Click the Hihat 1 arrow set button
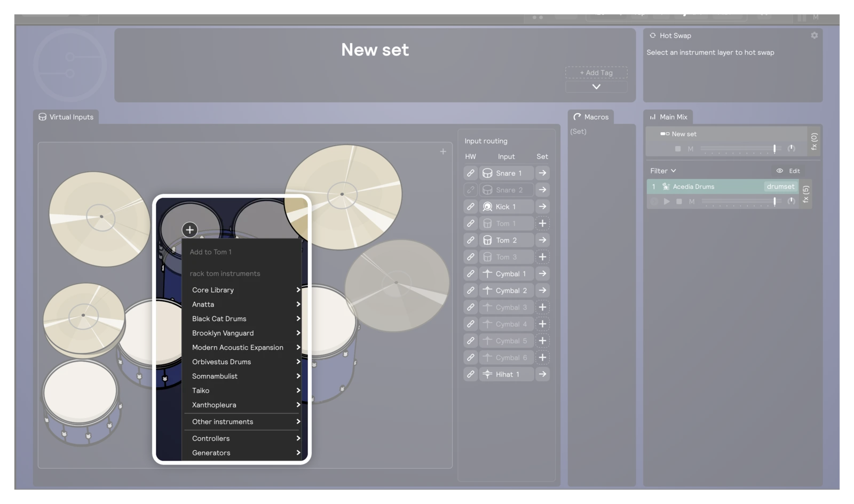This screenshot has width=854, height=504. tap(542, 374)
